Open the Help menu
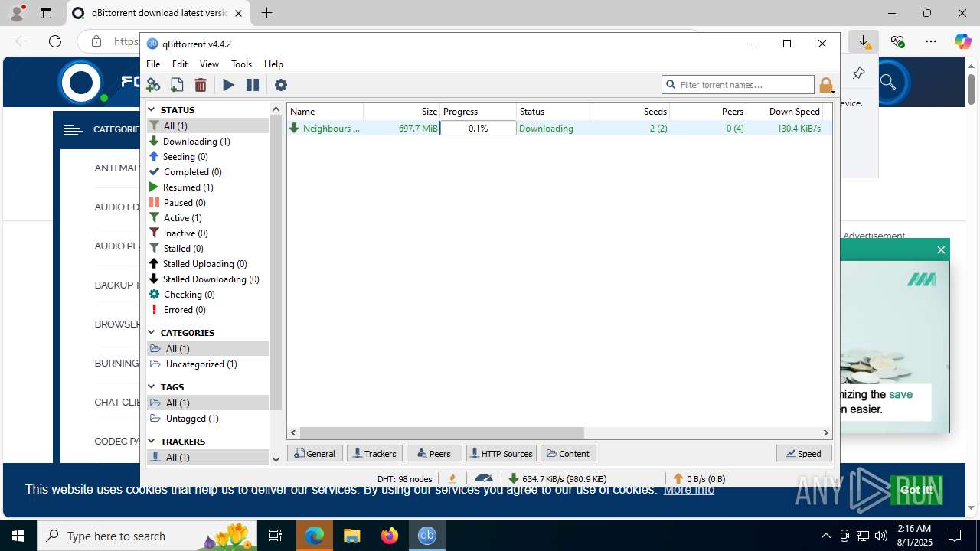The image size is (980, 551). (x=273, y=64)
